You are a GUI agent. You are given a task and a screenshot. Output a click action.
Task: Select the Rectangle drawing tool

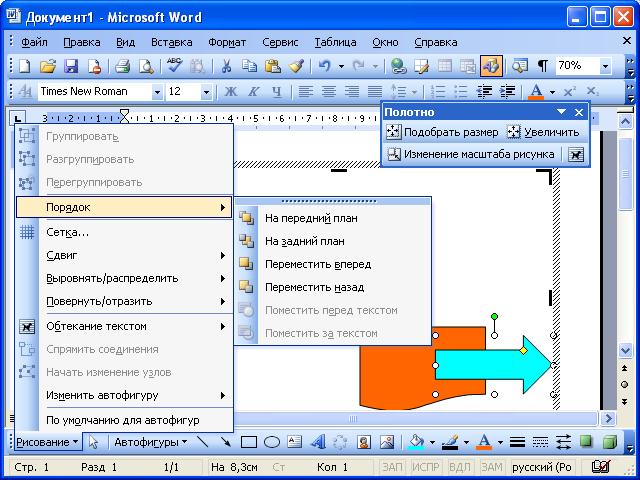249,442
